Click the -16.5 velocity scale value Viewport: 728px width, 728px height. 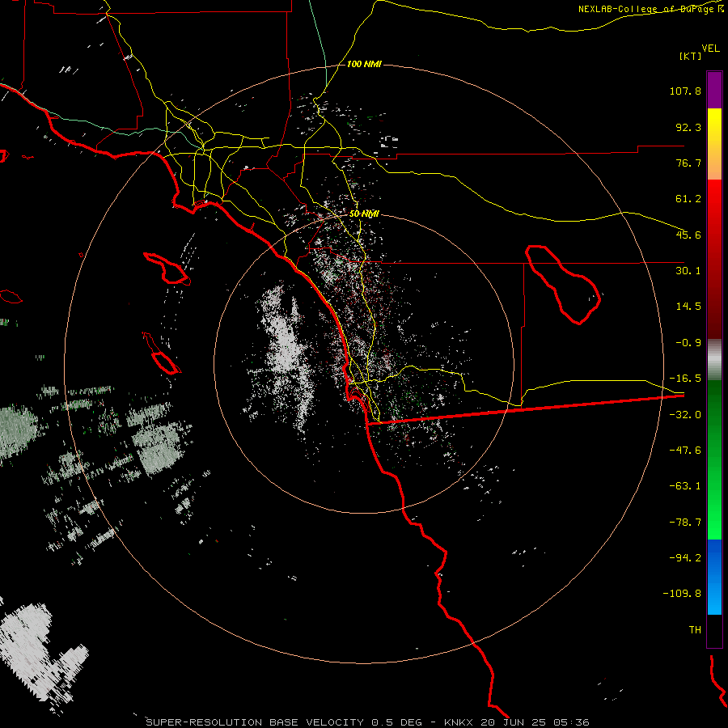click(685, 379)
